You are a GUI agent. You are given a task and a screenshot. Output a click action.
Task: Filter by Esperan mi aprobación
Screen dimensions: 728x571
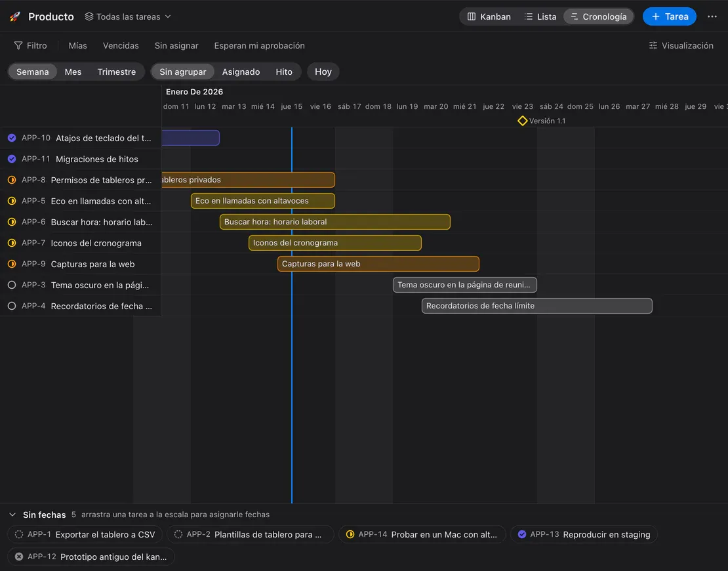260,45
